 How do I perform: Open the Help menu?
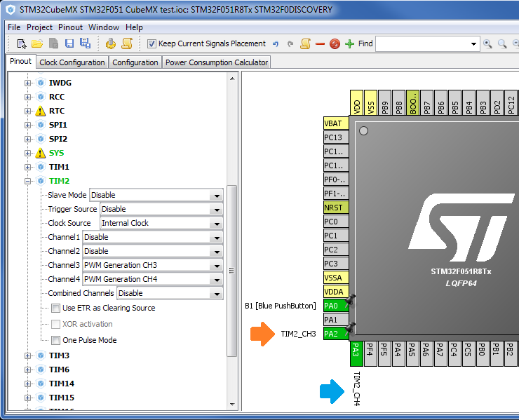[x=134, y=27]
